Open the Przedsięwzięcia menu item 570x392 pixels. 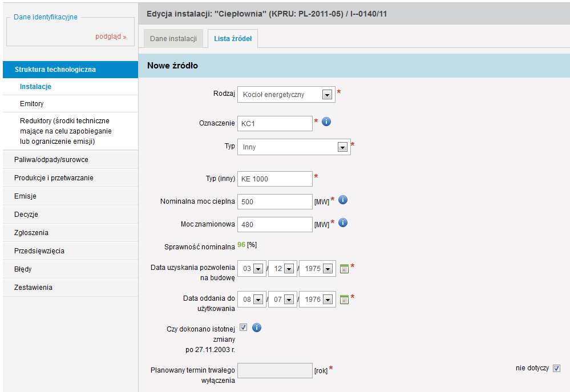tap(71, 251)
